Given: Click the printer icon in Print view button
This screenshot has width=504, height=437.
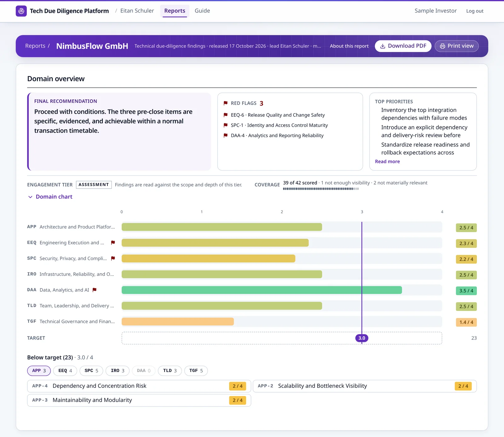Looking at the screenshot, I should (443, 46).
